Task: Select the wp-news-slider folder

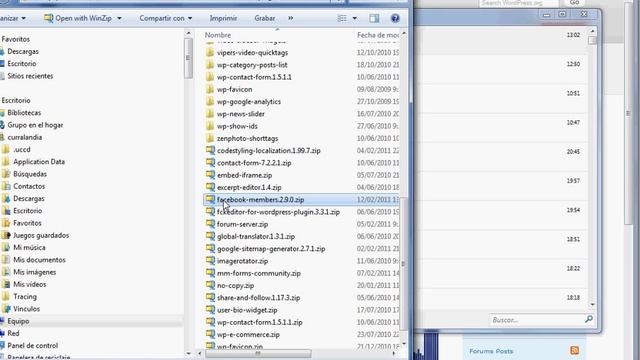Action: point(240,114)
